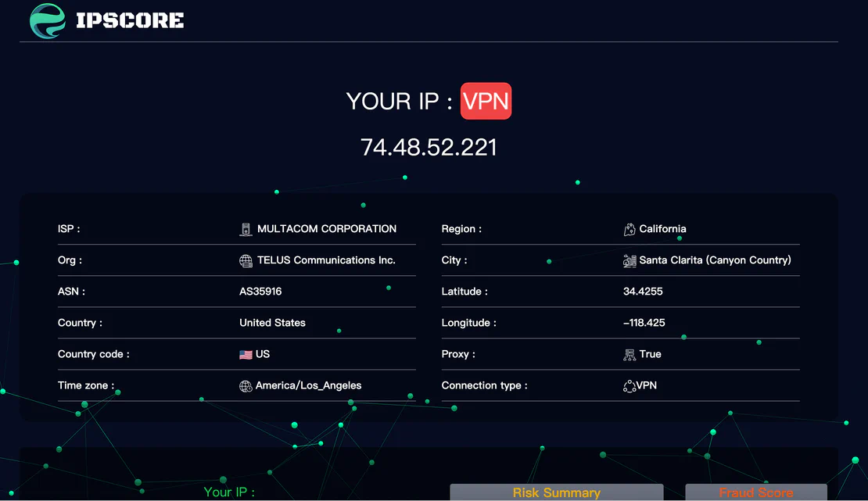Viewport: 868px width, 501px height.
Task: Click the VPN connection type icon
Action: click(x=629, y=385)
